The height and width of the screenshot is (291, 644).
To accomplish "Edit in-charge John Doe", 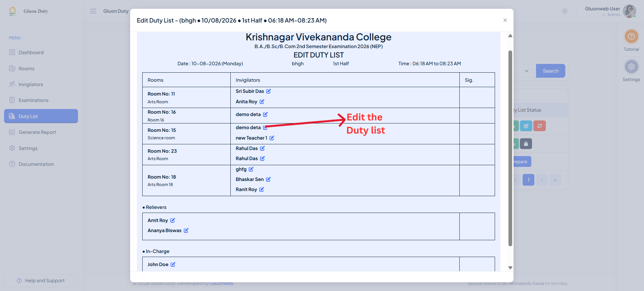I will tap(173, 264).
